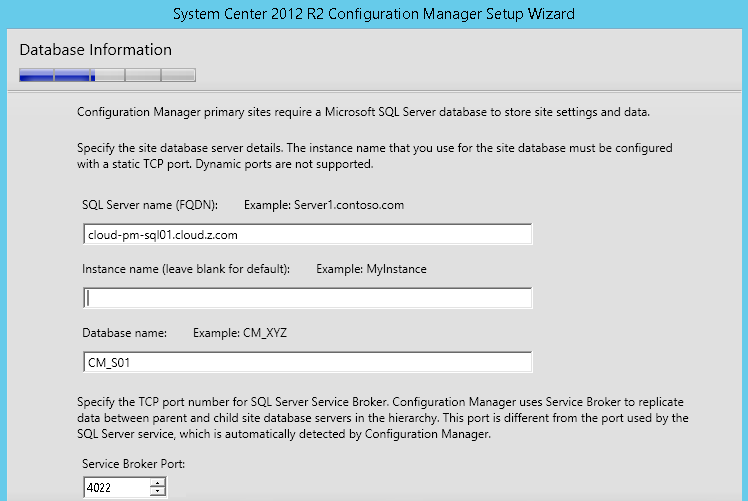
Task: Click the setup wizard progress bar
Action: click(107, 75)
